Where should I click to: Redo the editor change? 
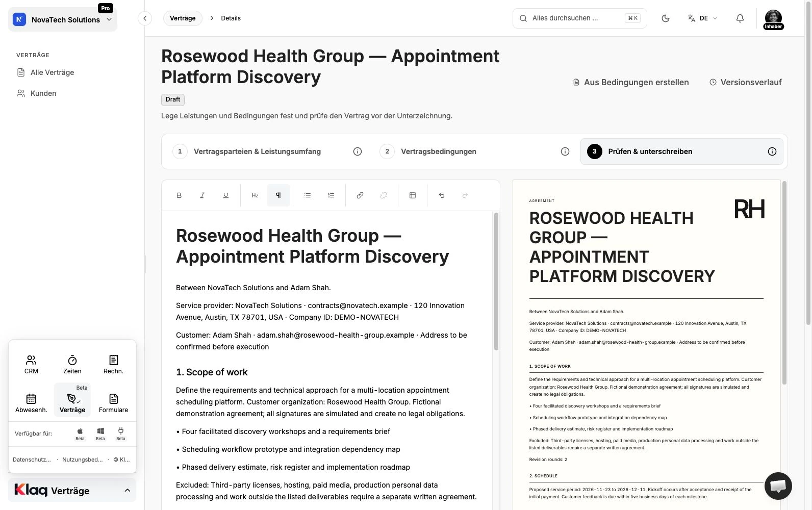point(465,195)
